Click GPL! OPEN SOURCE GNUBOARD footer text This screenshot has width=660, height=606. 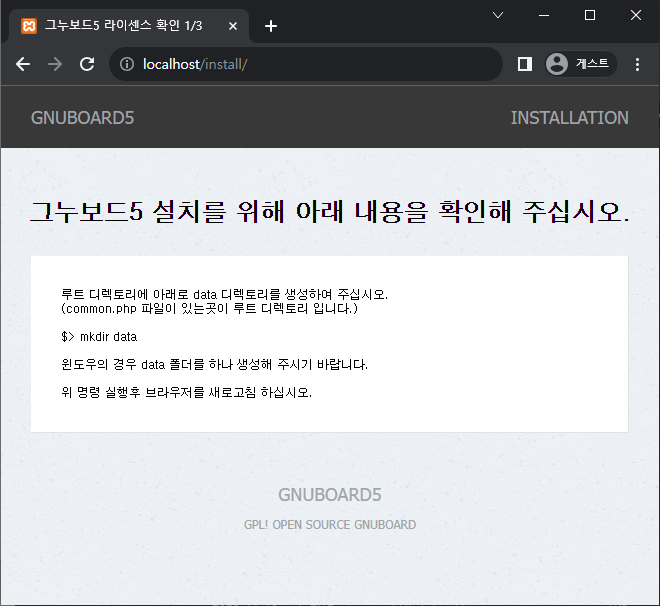pos(330,525)
